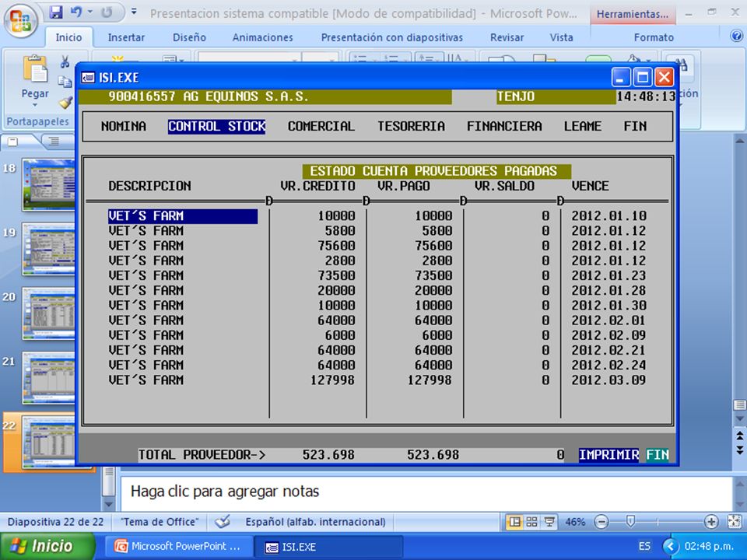This screenshot has height=560, width=747.
Task: Go to previous slide double-arrow button
Action: pyautogui.click(x=739, y=436)
